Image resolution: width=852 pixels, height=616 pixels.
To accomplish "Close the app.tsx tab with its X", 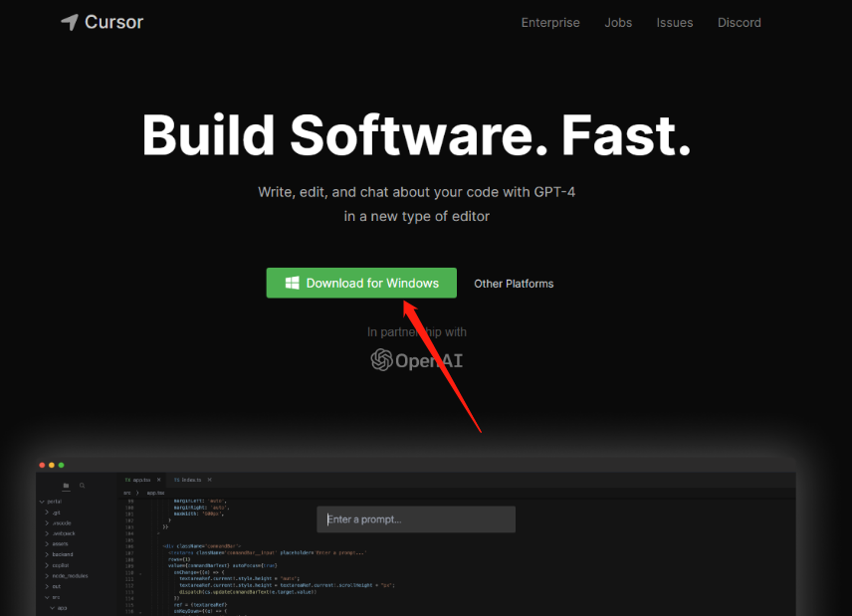I will [158, 480].
